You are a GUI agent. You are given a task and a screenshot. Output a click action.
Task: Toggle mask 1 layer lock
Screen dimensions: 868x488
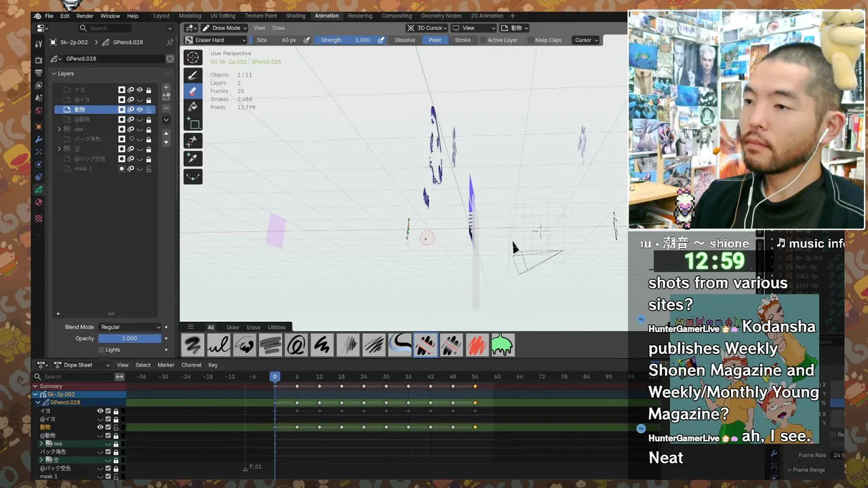click(149, 168)
